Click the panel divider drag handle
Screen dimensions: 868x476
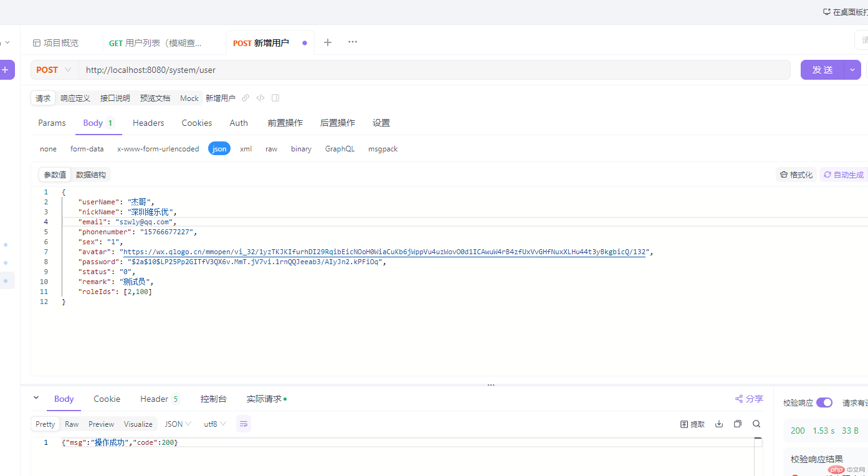(491, 385)
